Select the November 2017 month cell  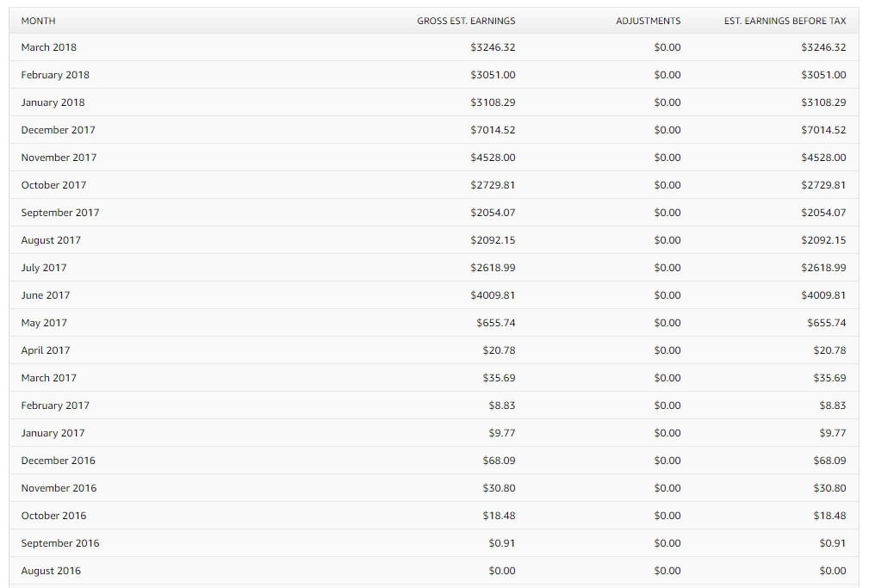point(59,158)
